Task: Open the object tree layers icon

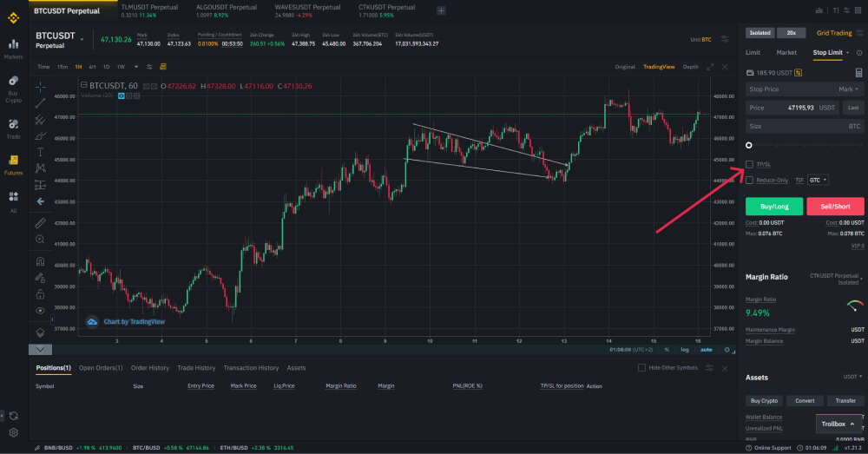Action: (41, 332)
